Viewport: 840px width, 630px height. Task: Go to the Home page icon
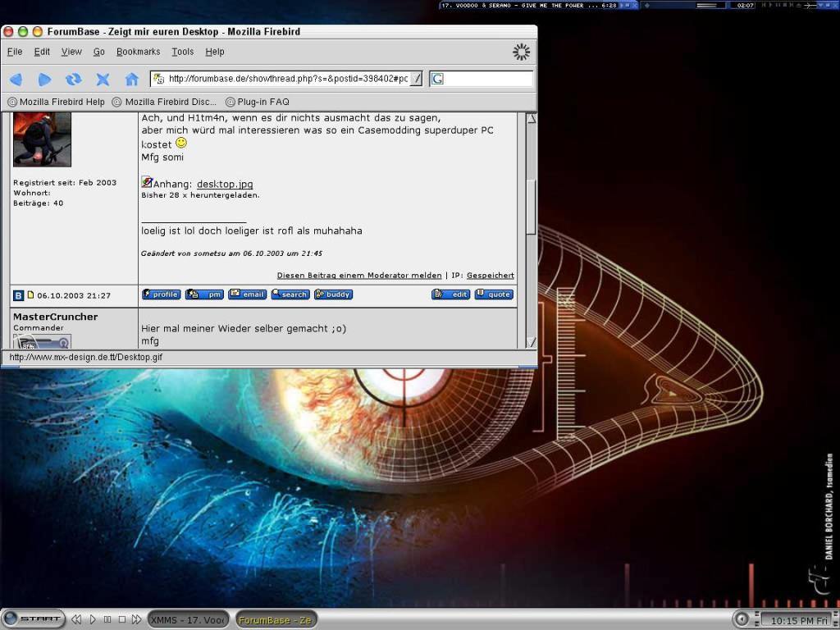tap(132, 80)
